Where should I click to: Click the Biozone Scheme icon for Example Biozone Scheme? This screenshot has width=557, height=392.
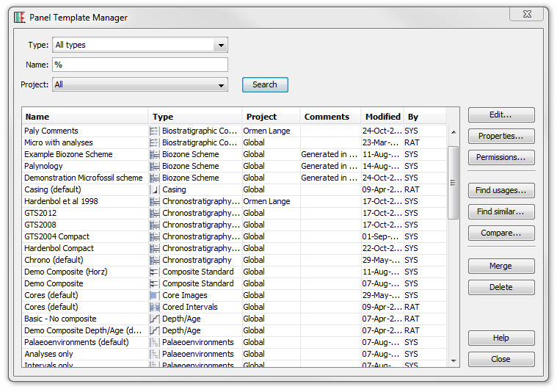pyautogui.click(x=155, y=154)
